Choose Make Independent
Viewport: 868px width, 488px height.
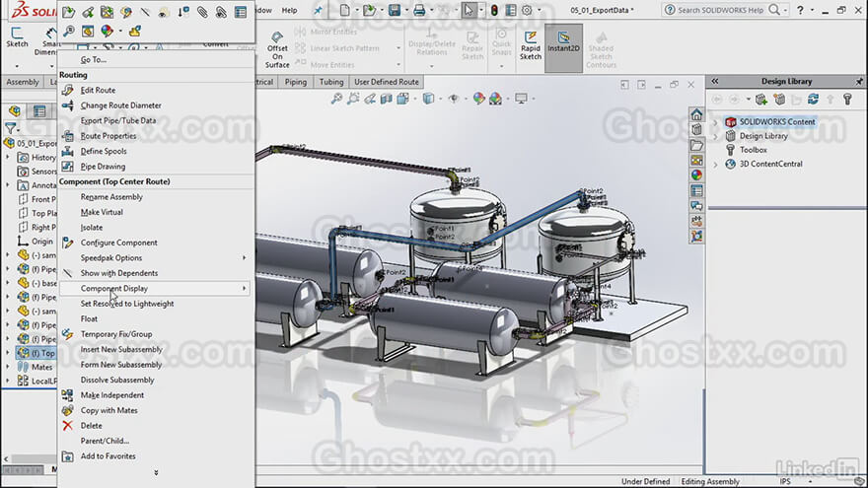(x=112, y=395)
